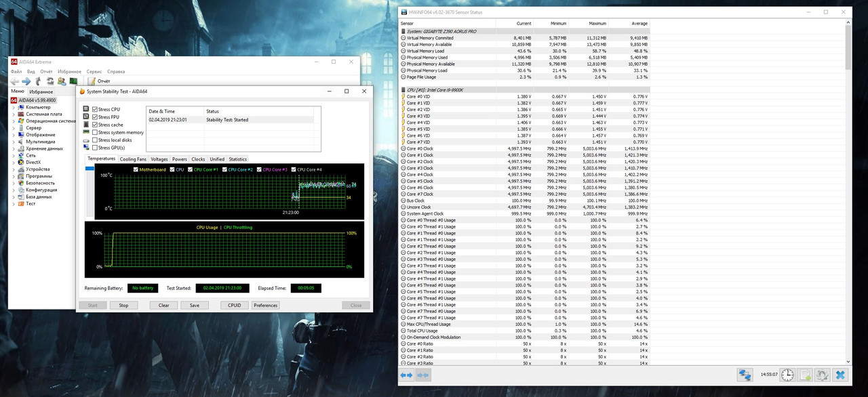The width and height of the screenshot is (868, 397).
Task: Open the Preferences button
Action: (265, 305)
